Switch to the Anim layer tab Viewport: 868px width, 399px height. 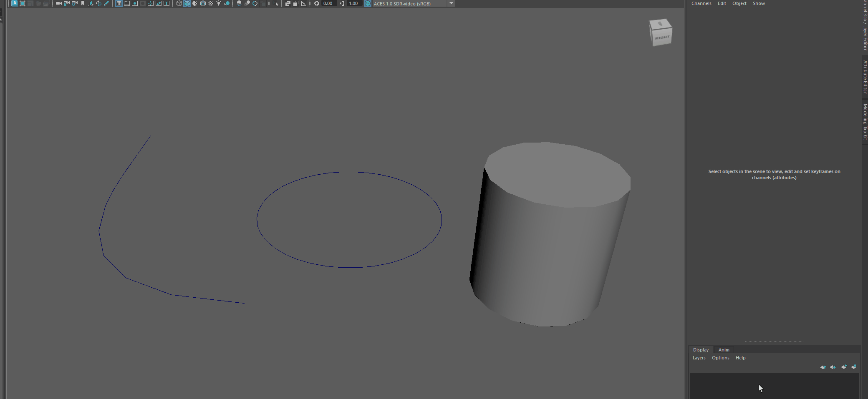[x=724, y=350]
